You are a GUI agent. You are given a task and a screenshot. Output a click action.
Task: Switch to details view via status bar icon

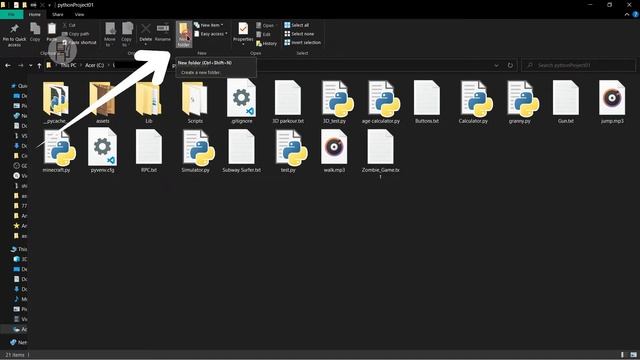pos(622,355)
